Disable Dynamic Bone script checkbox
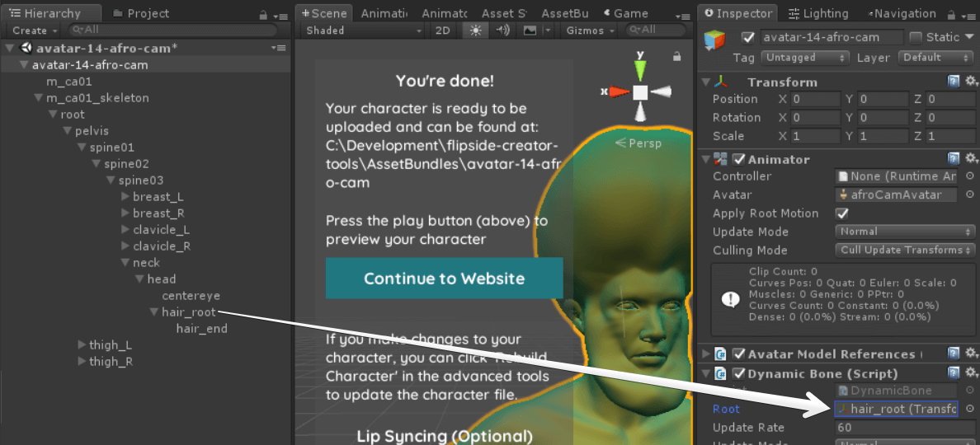This screenshot has width=980, height=445. (x=739, y=374)
